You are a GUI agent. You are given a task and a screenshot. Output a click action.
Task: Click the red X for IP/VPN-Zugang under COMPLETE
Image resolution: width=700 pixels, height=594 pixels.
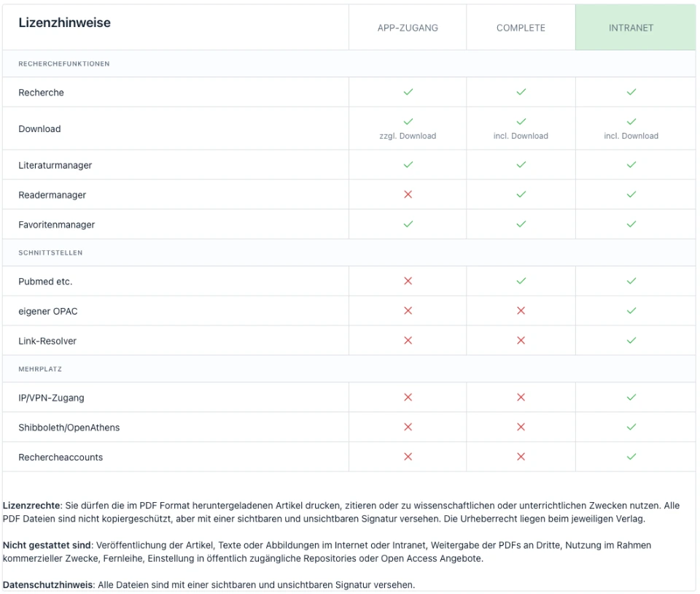pos(521,398)
